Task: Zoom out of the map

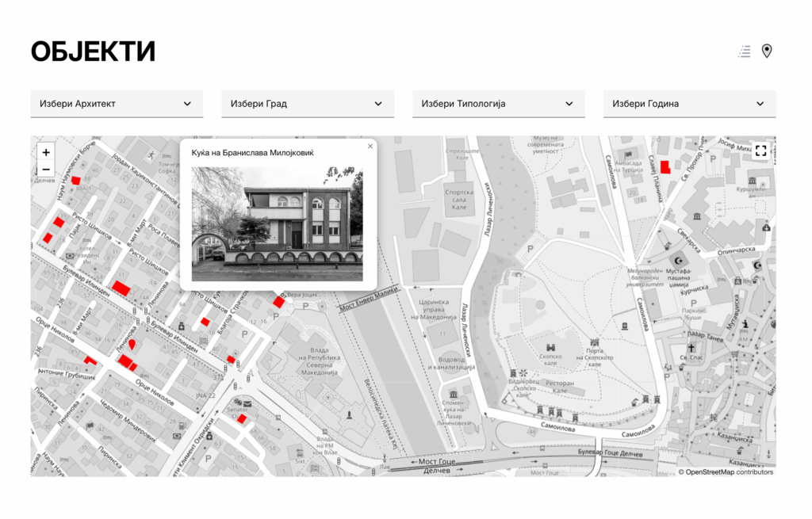Action: 46,170
